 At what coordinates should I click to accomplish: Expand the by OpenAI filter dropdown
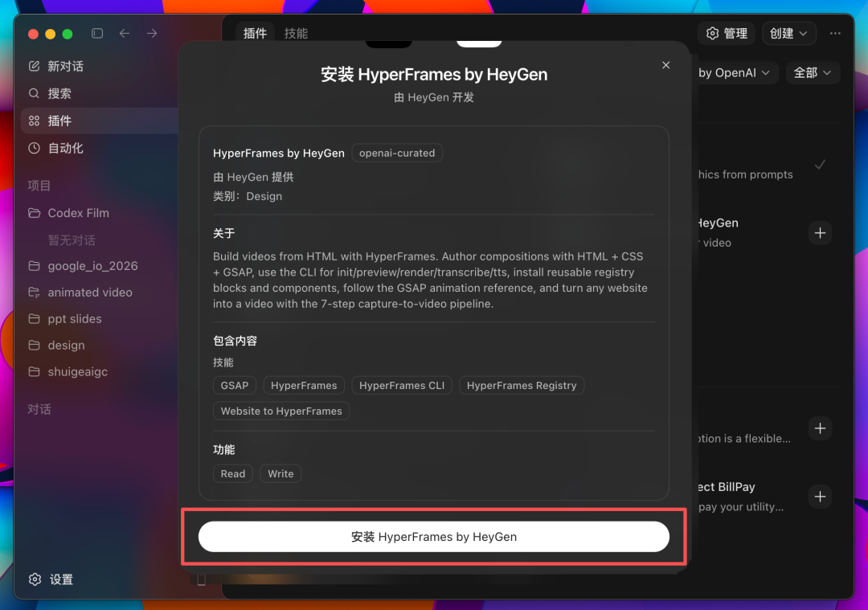[x=734, y=73]
